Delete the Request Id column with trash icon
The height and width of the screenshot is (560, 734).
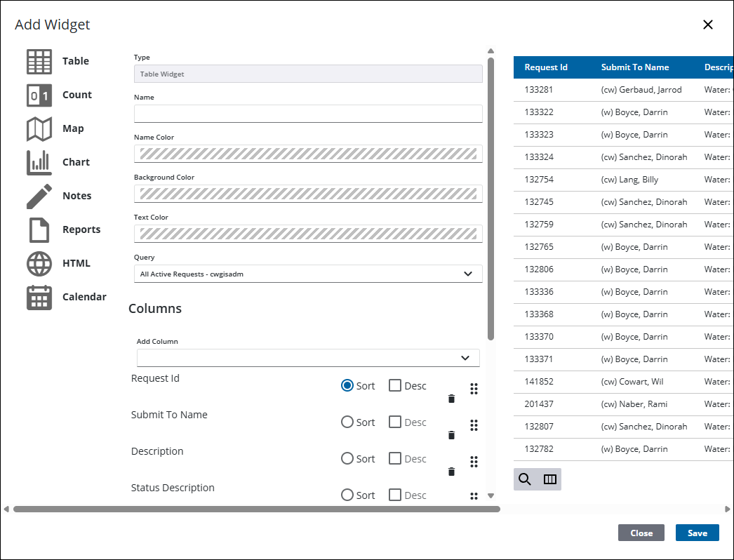tap(451, 399)
